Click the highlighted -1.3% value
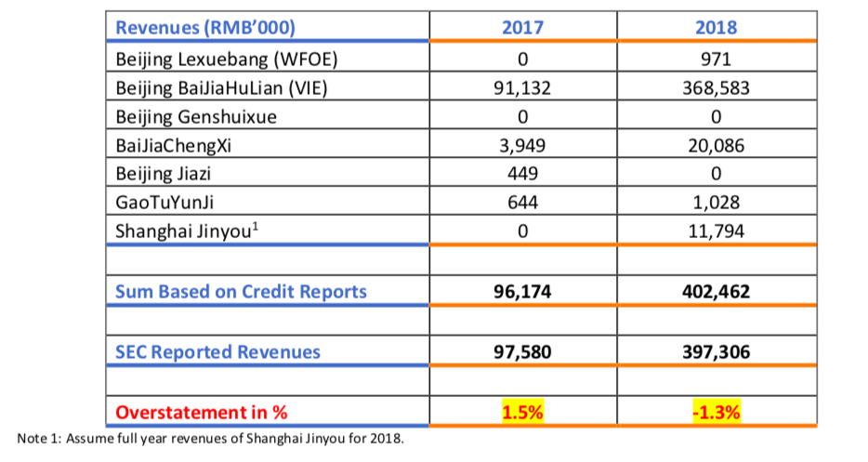The image size is (868, 462). pyautogui.click(x=717, y=412)
